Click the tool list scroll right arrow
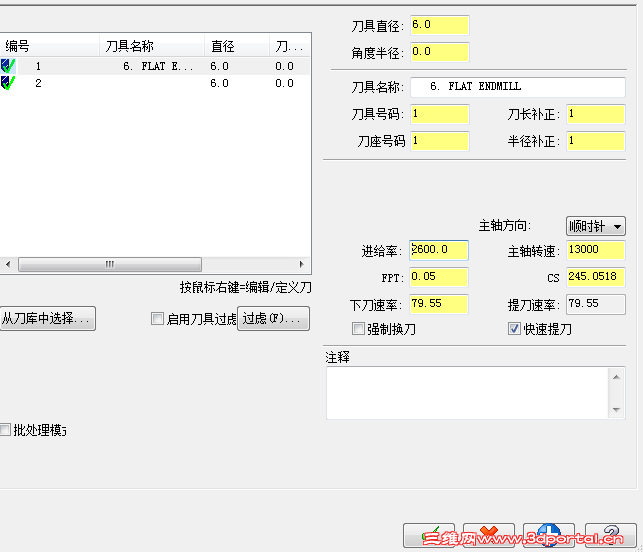643x552 pixels. (x=302, y=264)
